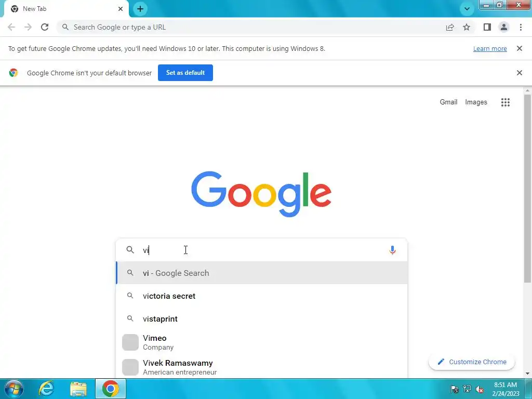The height and width of the screenshot is (399, 532).
Task: Click the Set as default button
Action: point(185,73)
